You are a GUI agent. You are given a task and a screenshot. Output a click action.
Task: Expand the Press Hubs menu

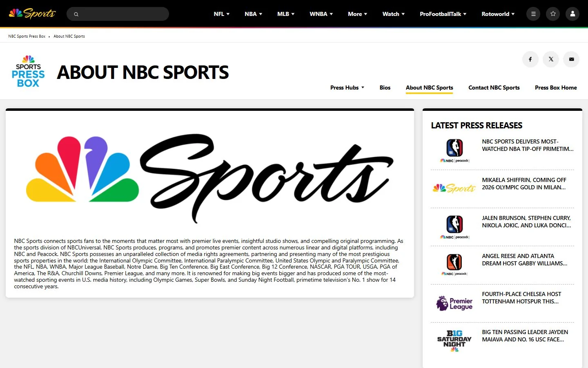[x=347, y=88]
